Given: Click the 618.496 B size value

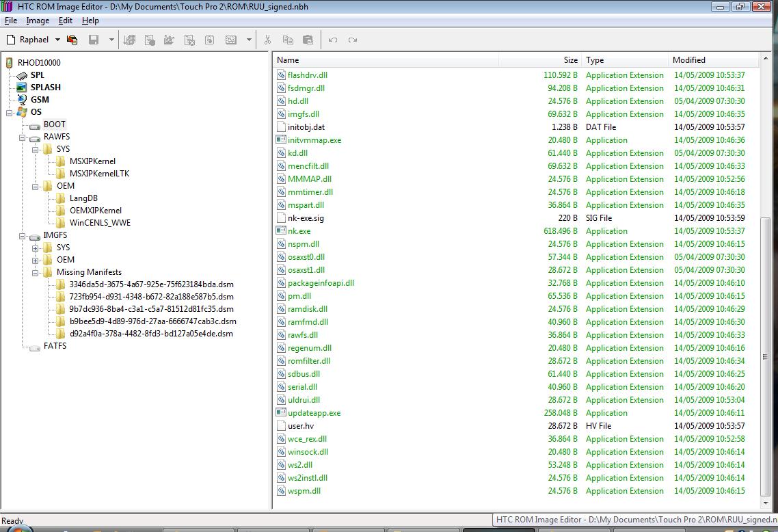Looking at the screenshot, I should 561,231.
